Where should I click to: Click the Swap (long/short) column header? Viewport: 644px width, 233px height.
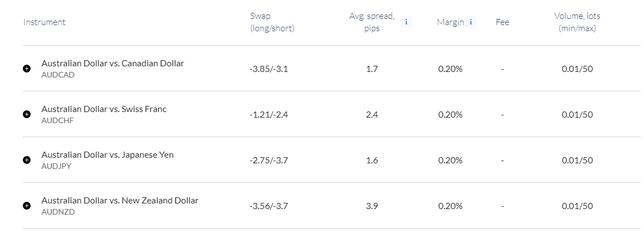(272, 22)
